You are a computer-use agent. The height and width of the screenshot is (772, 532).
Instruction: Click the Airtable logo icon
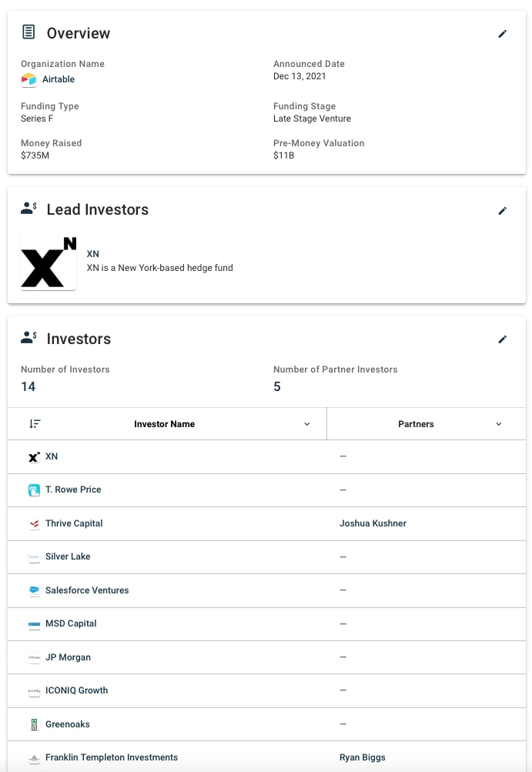click(x=28, y=79)
